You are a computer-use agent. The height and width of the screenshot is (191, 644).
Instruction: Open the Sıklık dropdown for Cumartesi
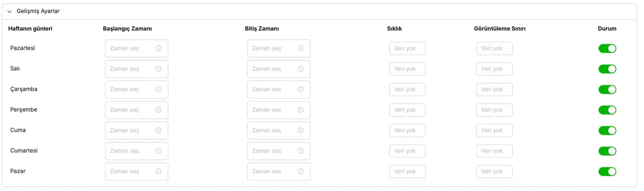[407, 151]
